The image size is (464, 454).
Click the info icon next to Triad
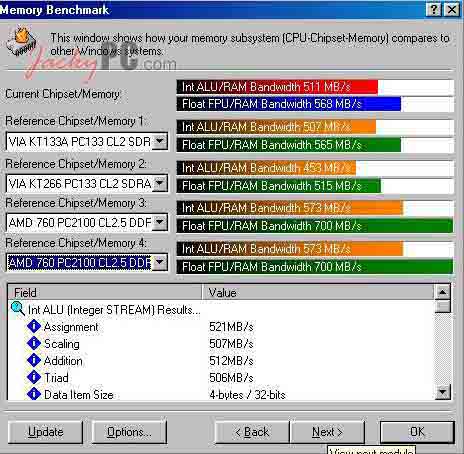click(34, 377)
